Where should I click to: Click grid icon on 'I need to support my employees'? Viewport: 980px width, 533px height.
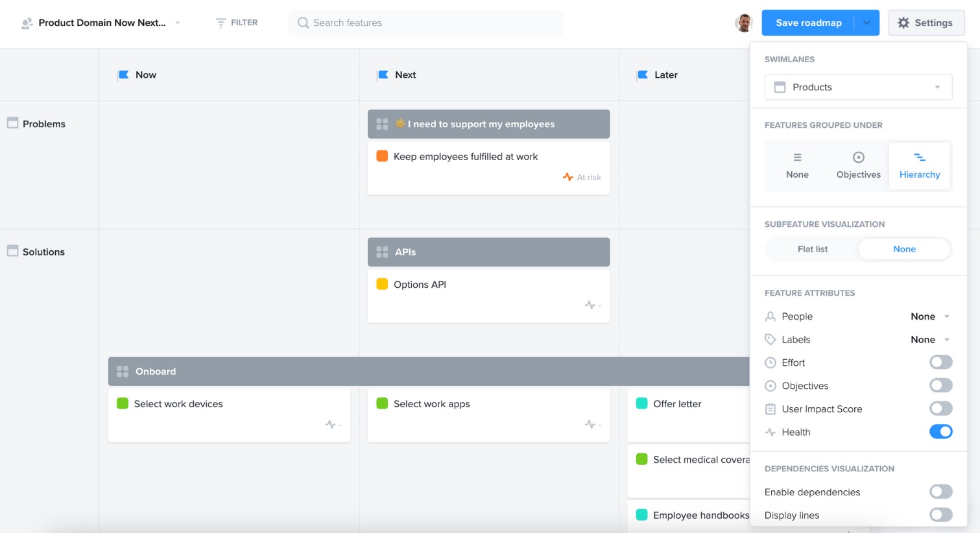click(382, 124)
